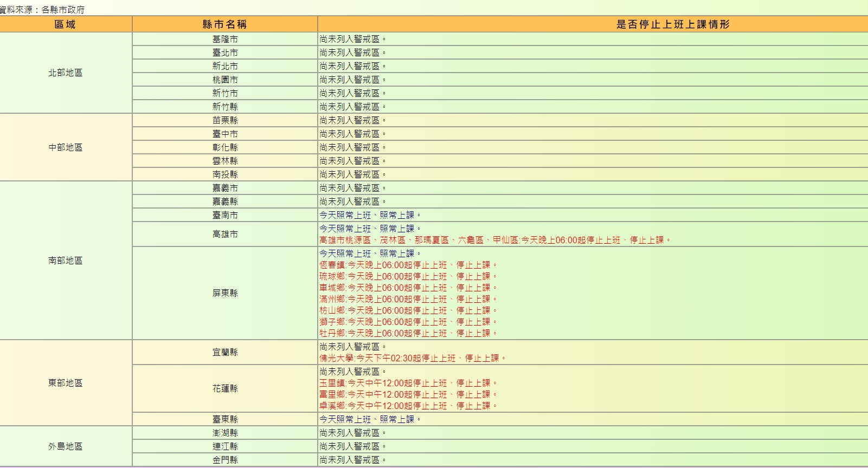Screen dimensions: 868x468
Task: Click the 卓溪鄉 closure line
Action: 408,406
